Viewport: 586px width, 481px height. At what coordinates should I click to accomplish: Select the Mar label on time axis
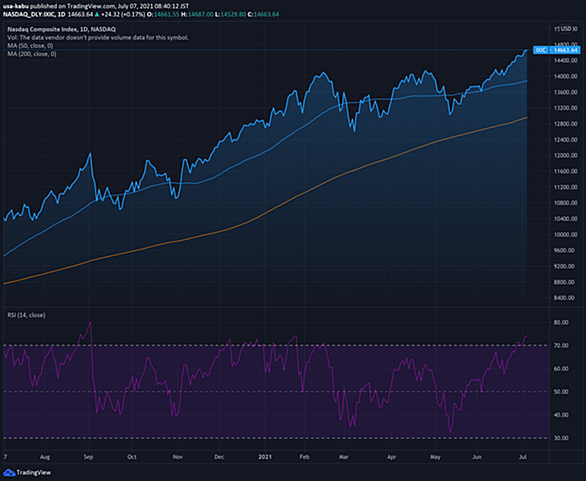(343, 457)
